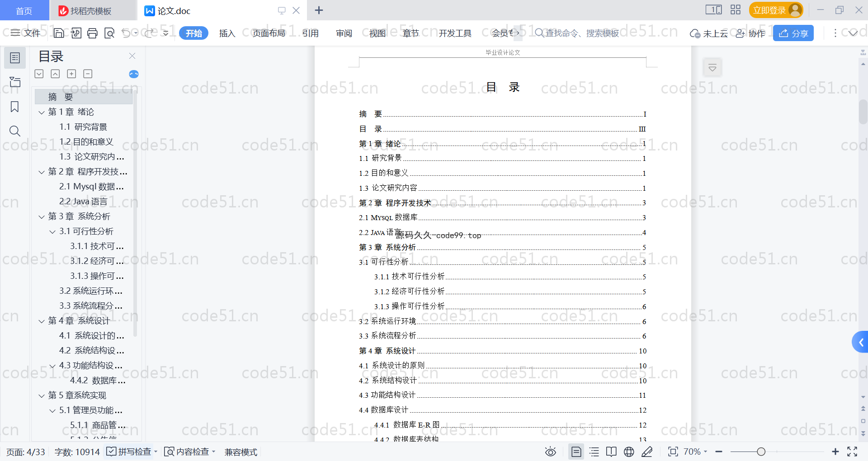The image size is (868, 461).
Task: Click the Print icon in the quick toolbar
Action: pos(92,33)
